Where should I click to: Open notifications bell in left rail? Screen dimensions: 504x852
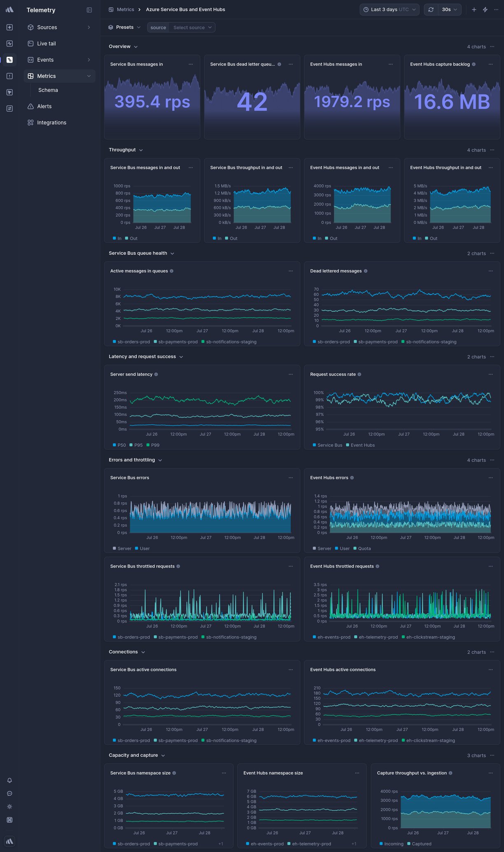click(x=9, y=781)
